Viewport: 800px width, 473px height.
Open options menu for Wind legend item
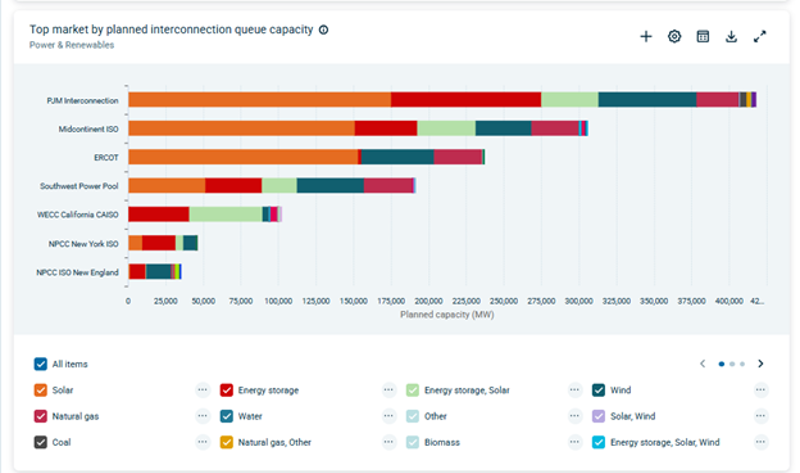(761, 390)
